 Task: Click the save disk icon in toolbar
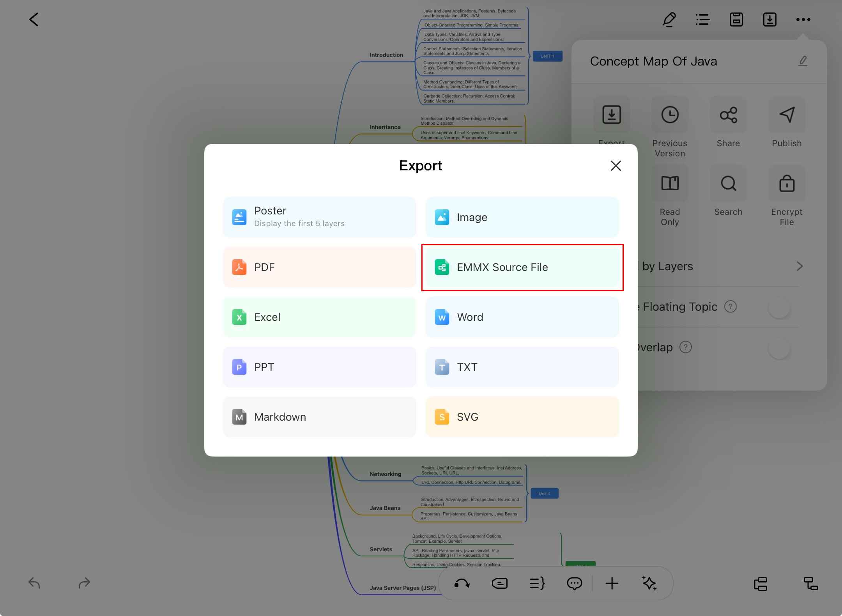736,19
